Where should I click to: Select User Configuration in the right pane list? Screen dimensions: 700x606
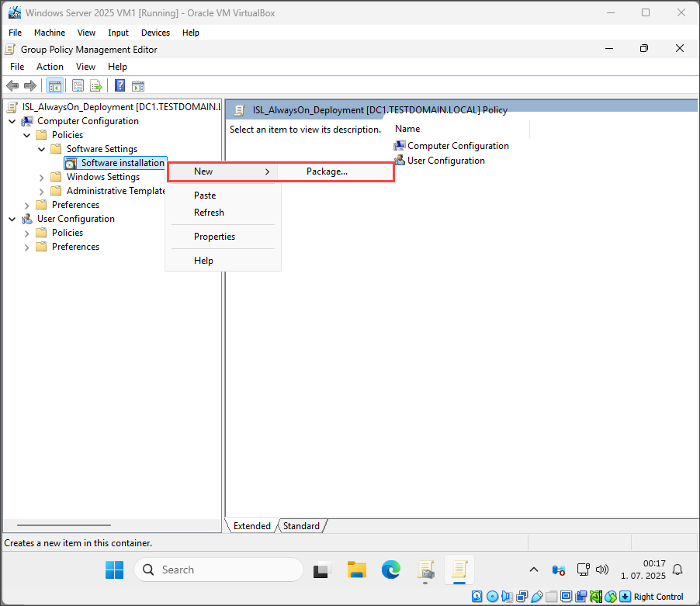tap(445, 161)
